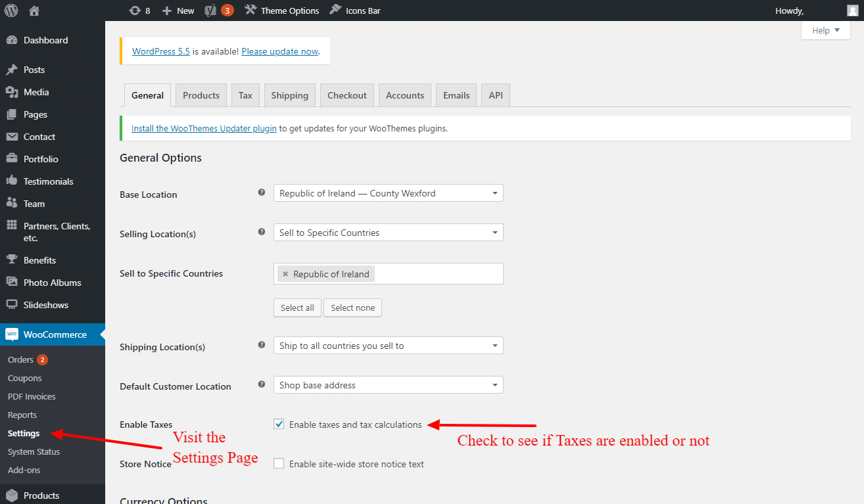Click help tooltip icon for Default Customer Location

(262, 384)
